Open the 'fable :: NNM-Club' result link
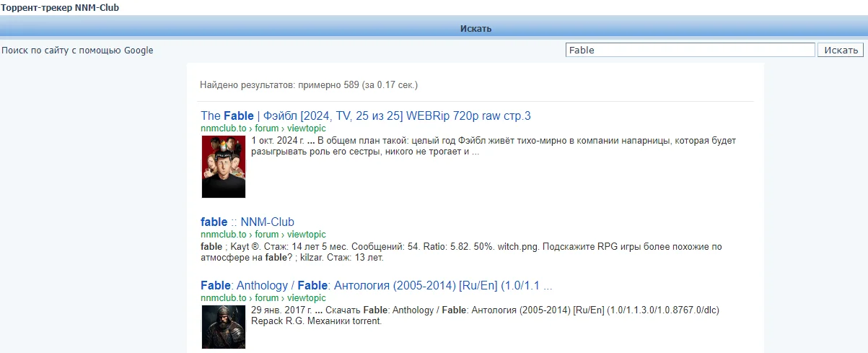The width and height of the screenshot is (868, 353). (247, 222)
